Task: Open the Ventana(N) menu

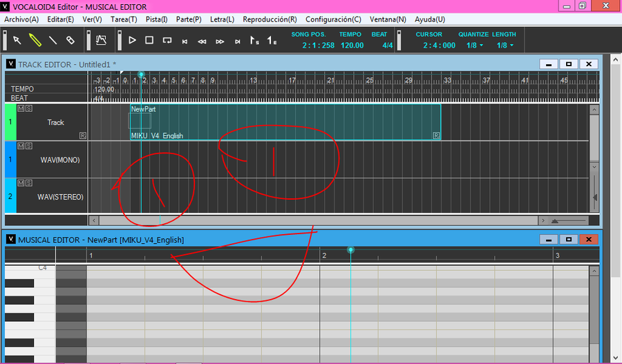Action: coord(388,19)
